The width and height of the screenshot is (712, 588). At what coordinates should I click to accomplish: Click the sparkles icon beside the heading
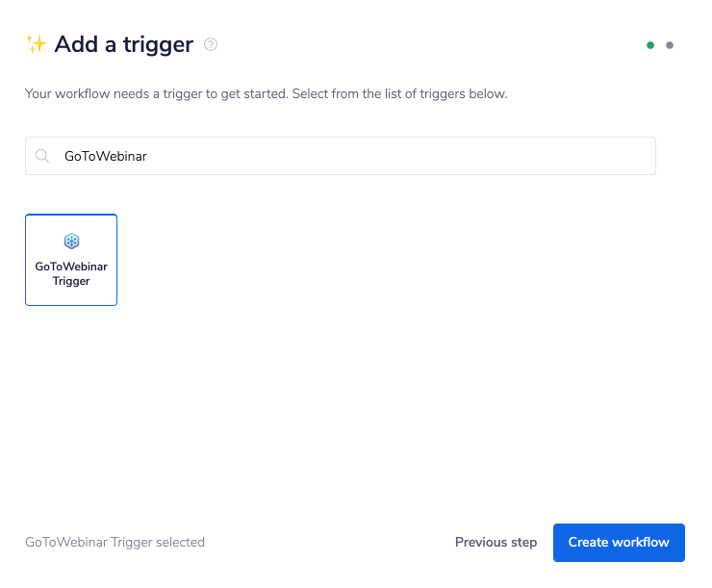coord(37,44)
